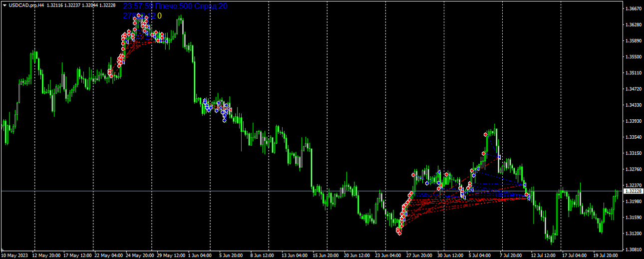Image resolution: width=644 pixels, height=259 pixels.
Task: Click the 15 Jun 20:00 time label
Action: click(x=324, y=255)
